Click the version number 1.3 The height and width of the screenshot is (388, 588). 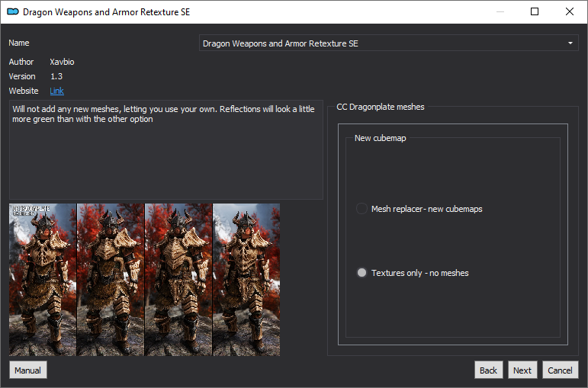pyautogui.click(x=56, y=76)
